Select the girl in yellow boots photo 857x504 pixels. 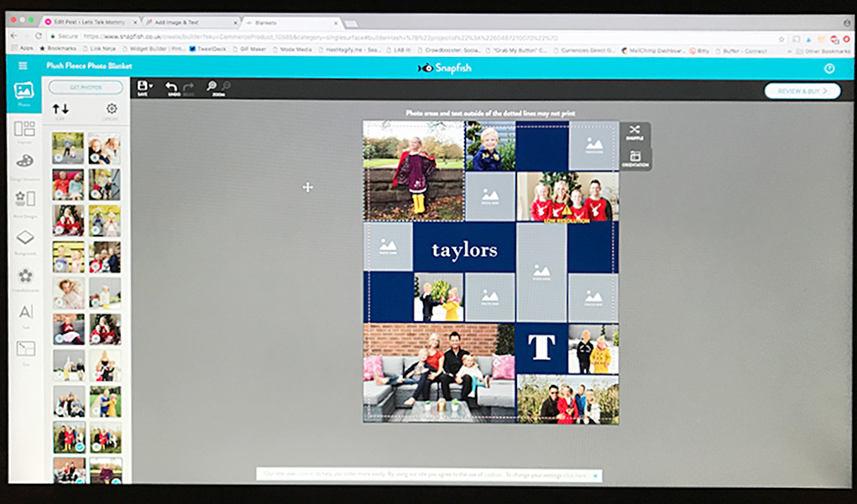coord(413,170)
